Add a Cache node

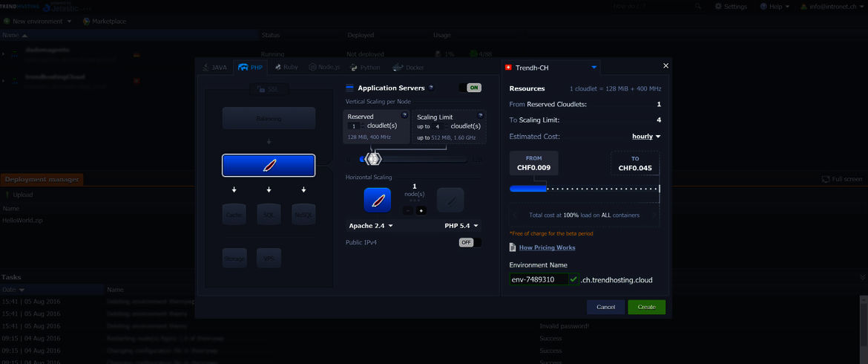point(234,214)
